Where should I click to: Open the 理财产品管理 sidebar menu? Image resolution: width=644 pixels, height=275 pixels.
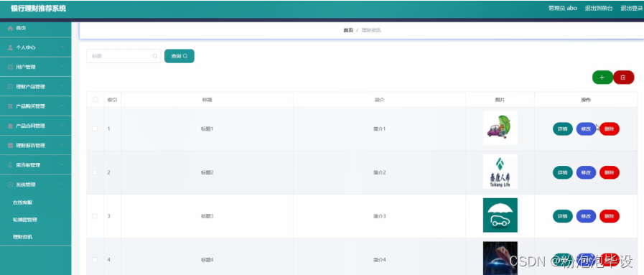click(35, 87)
